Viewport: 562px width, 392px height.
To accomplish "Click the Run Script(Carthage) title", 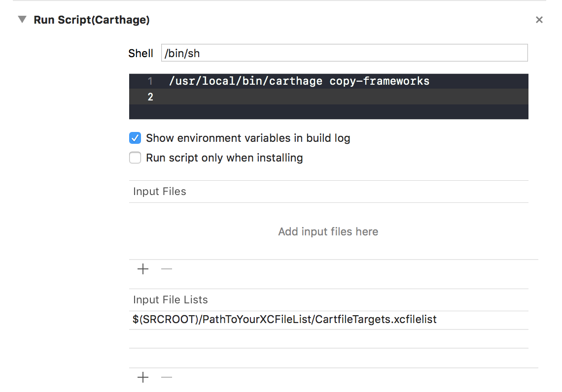I will 91,20.
